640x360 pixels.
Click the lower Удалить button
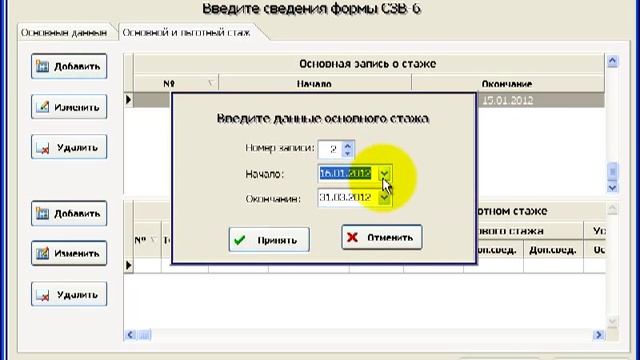69,294
